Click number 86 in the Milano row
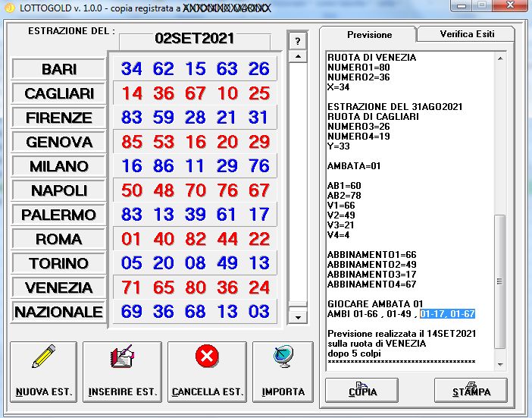 pyautogui.click(x=163, y=165)
